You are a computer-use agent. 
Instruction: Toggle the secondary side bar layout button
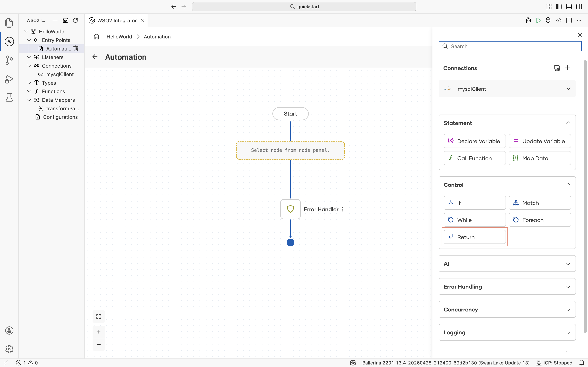click(x=579, y=7)
